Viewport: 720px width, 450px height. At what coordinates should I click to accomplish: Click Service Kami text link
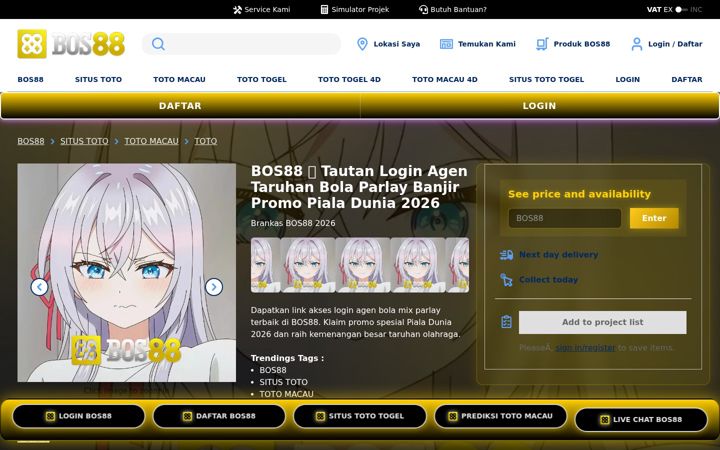pos(267,10)
